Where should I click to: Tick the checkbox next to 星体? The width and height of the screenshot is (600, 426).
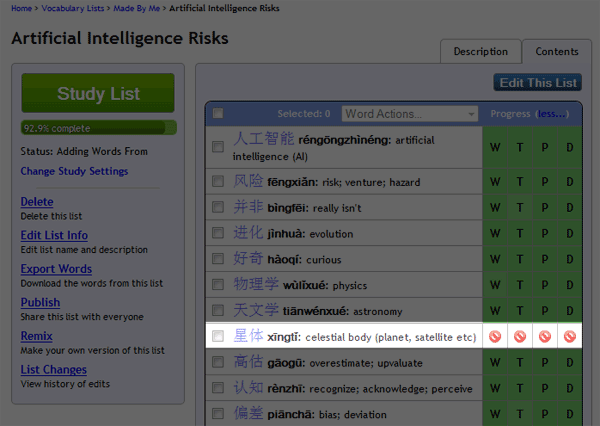click(x=218, y=337)
